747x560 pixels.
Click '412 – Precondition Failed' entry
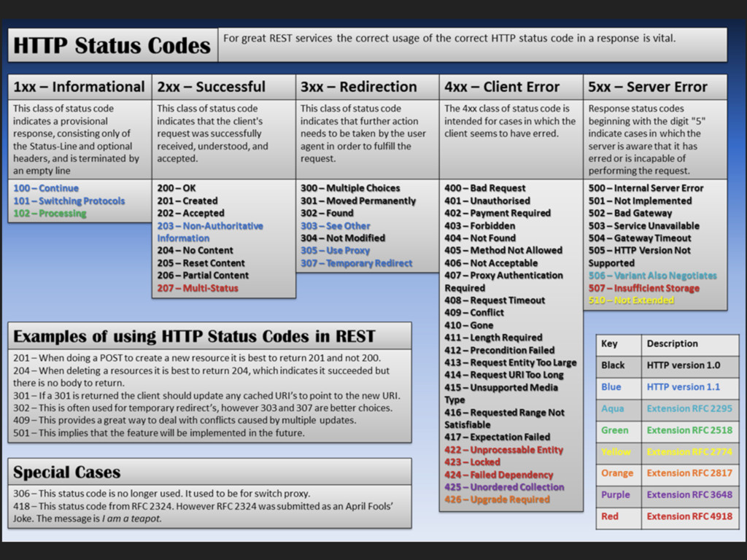499,351
